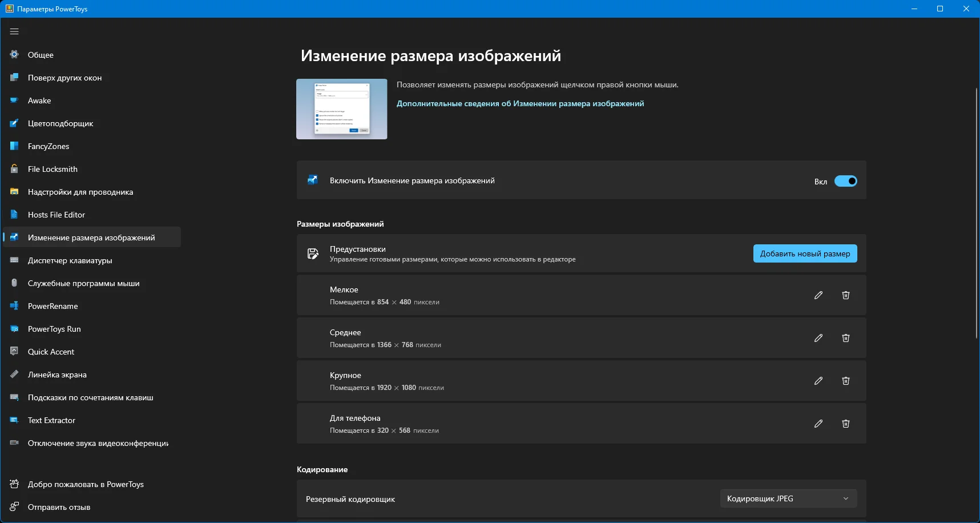Edit the Крупное size preset

(818, 381)
